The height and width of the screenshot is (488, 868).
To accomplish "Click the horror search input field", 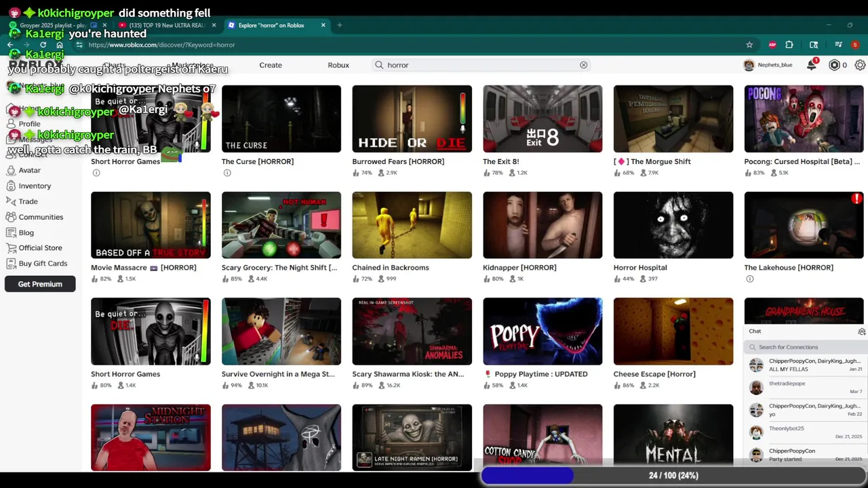I will [481, 65].
